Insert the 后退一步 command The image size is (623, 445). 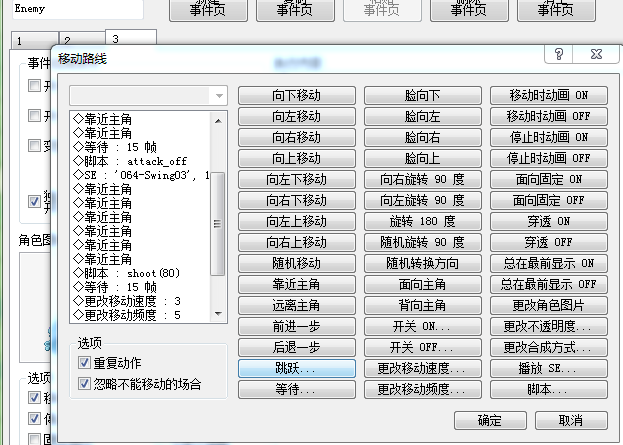[x=297, y=348]
